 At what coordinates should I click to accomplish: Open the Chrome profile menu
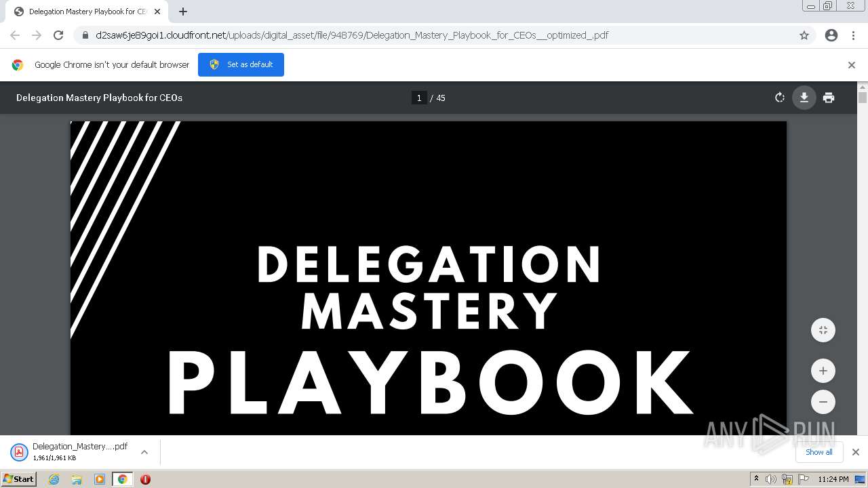[x=831, y=35]
